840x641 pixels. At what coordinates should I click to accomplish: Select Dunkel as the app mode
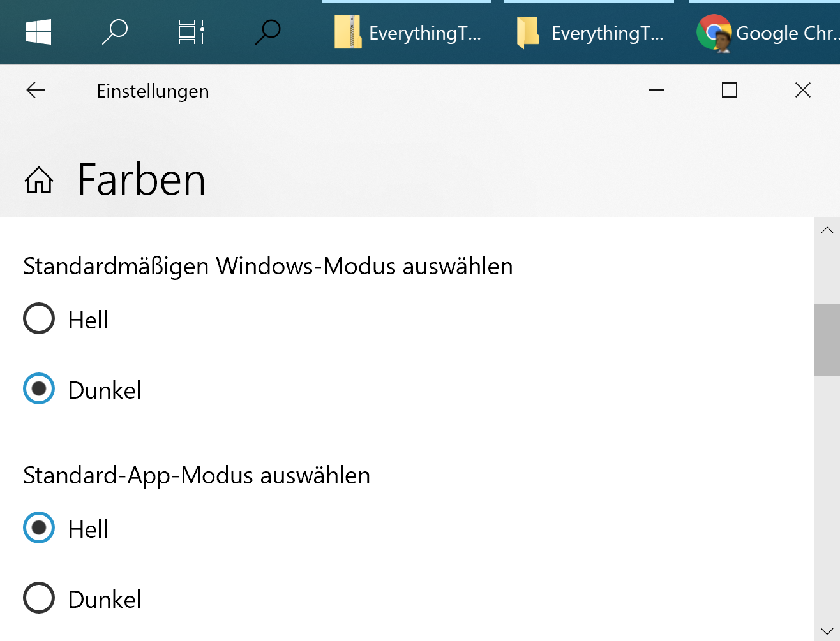click(38, 598)
